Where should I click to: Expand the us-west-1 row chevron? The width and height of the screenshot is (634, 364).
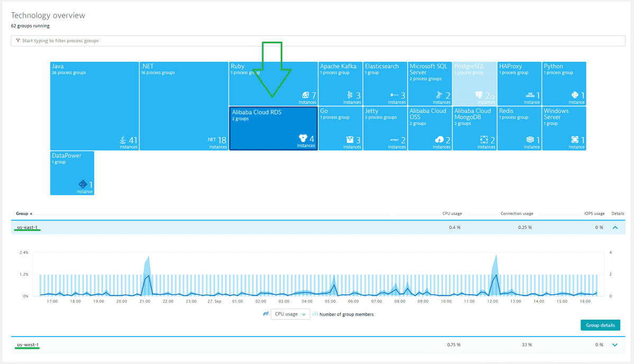(615, 344)
